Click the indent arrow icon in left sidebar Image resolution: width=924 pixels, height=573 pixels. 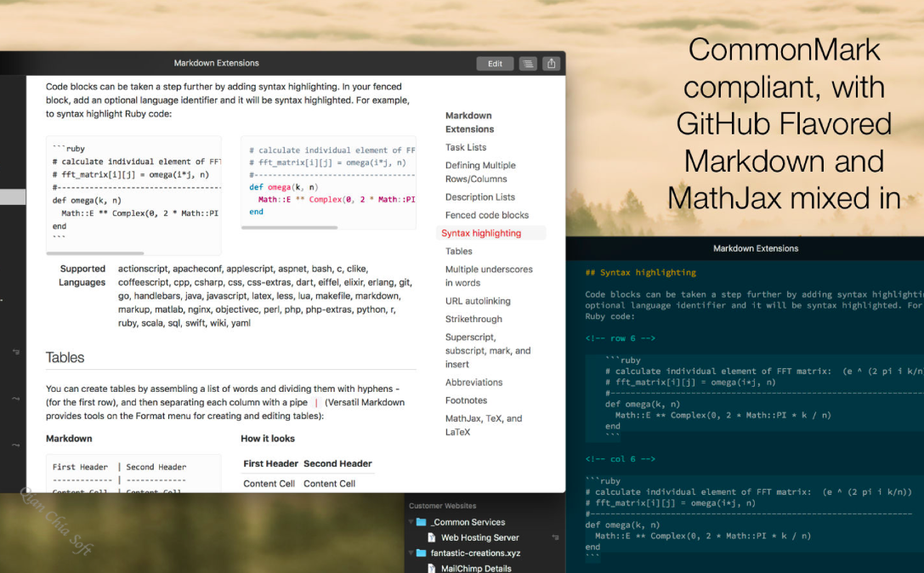click(16, 352)
